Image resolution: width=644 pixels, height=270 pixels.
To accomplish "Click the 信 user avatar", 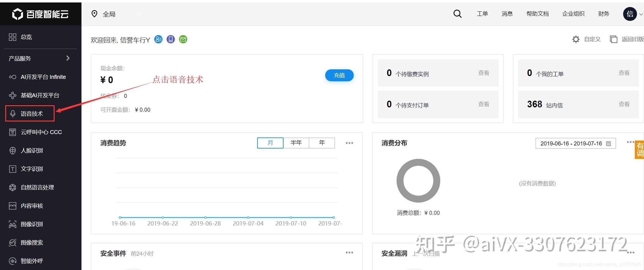I will pos(630,14).
